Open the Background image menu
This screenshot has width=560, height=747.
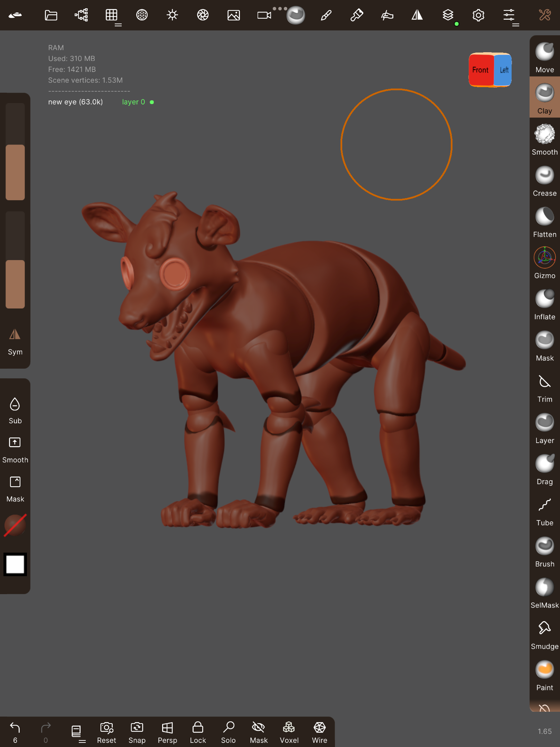click(x=234, y=15)
